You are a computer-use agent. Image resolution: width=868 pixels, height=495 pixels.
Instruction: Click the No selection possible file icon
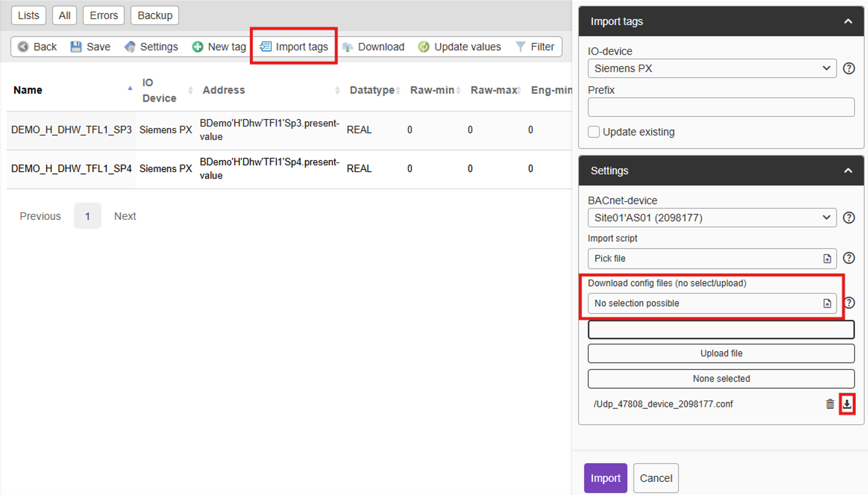pyautogui.click(x=827, y=303)
